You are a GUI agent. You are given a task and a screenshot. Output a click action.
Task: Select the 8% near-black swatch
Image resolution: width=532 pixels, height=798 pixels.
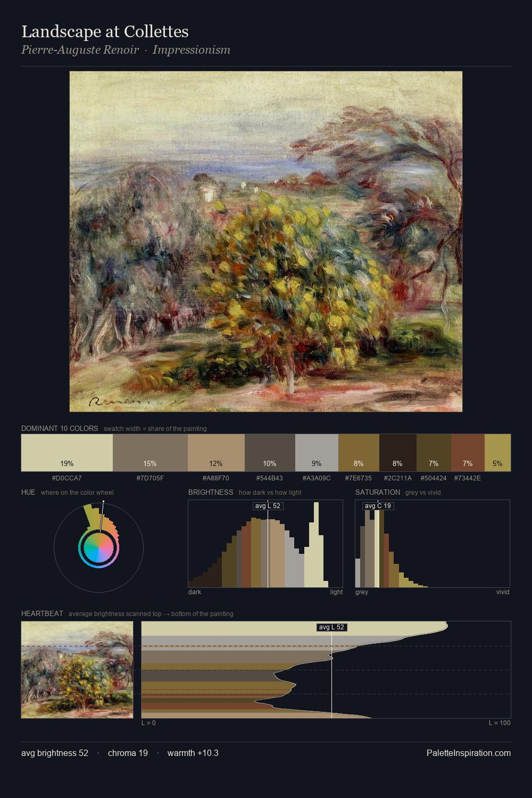click(398, 453)
